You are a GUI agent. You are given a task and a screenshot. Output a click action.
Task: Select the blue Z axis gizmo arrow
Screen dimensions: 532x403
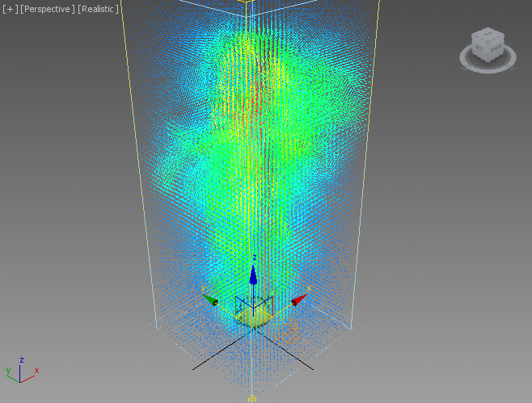pos(253,275)
